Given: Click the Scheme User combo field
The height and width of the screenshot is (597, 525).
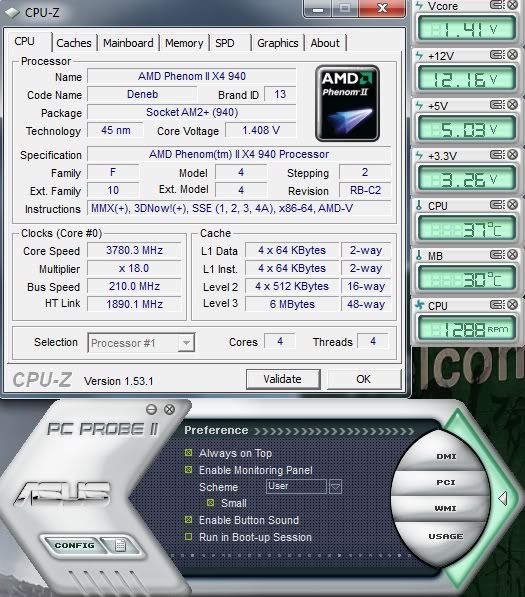Looking at the screenshot, I should click(296, 487).
